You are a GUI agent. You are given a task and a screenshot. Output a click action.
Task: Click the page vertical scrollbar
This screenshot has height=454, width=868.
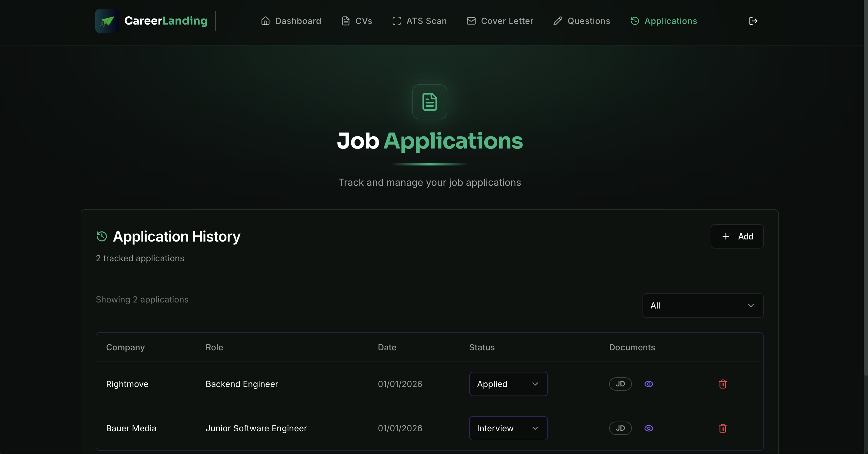coord(866,189)
